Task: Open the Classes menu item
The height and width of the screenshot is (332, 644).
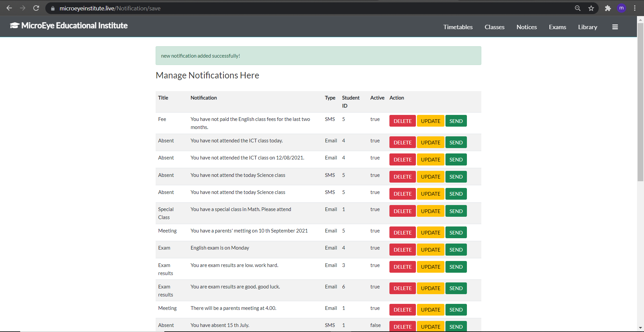Action: click(494, 27)
